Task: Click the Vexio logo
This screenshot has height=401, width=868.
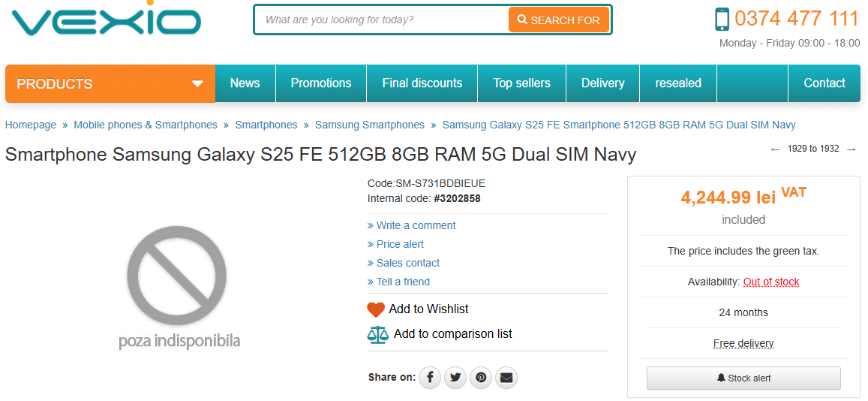Action: (x=106, y=23)
